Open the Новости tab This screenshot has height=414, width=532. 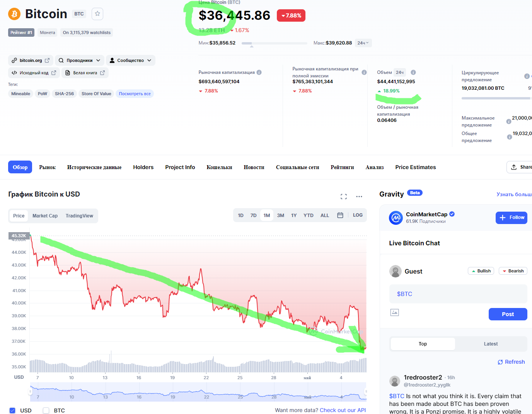[x=254, y=167]
